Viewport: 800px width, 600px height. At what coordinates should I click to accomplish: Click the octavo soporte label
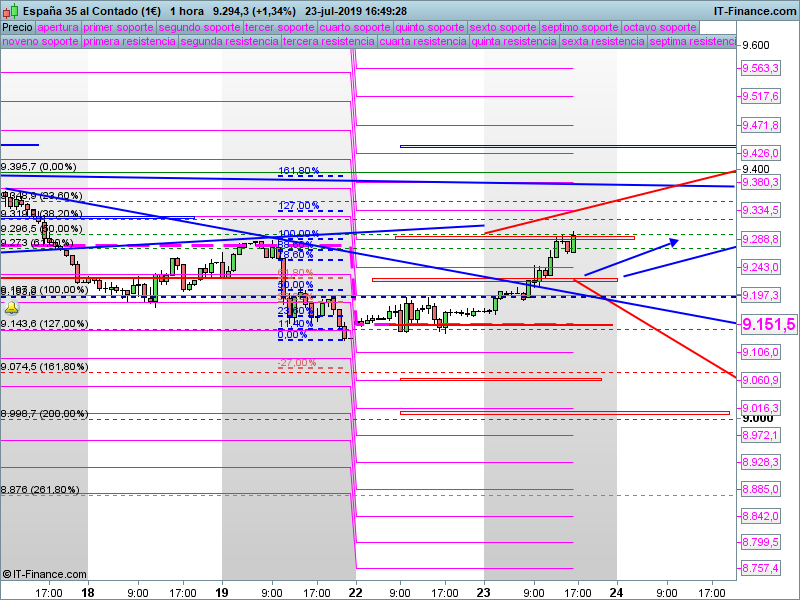coord(660,27)
